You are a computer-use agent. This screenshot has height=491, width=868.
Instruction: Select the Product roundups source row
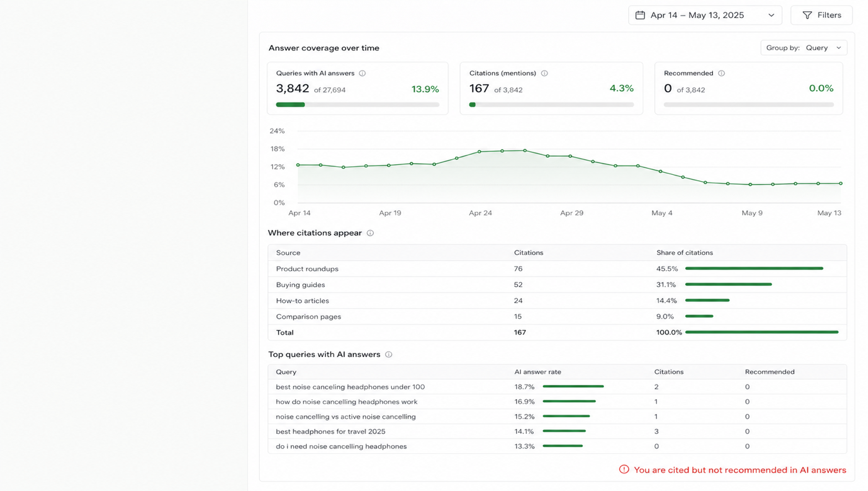pos(557,268)
